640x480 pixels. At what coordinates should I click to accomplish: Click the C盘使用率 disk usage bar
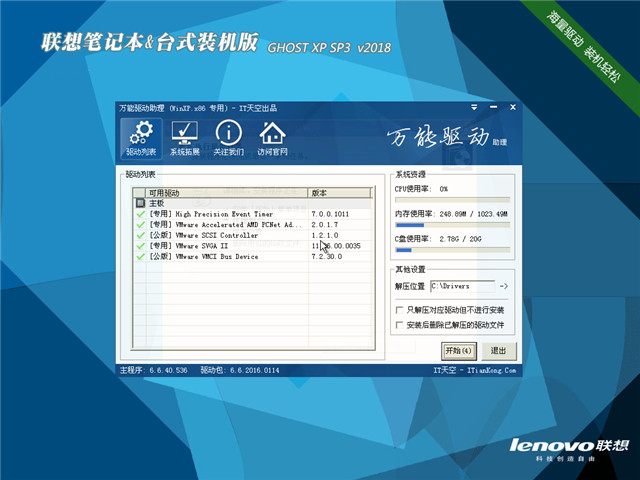[452, 251]
